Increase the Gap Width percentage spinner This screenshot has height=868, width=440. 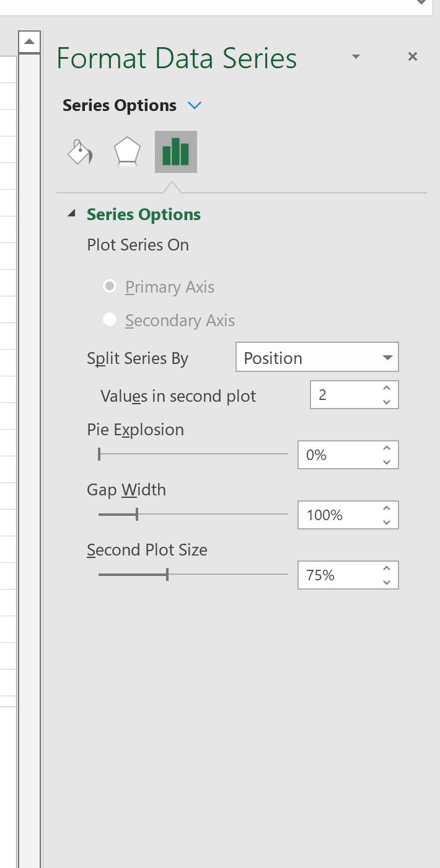tap(387, 508)
